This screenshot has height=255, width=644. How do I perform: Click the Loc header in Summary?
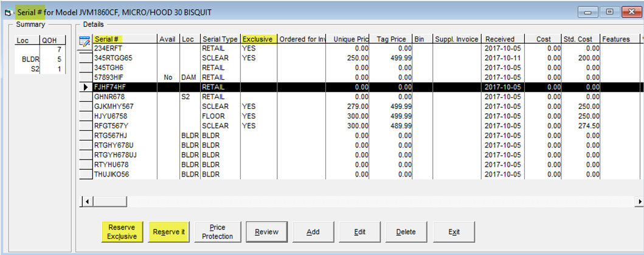pos(27,41)
